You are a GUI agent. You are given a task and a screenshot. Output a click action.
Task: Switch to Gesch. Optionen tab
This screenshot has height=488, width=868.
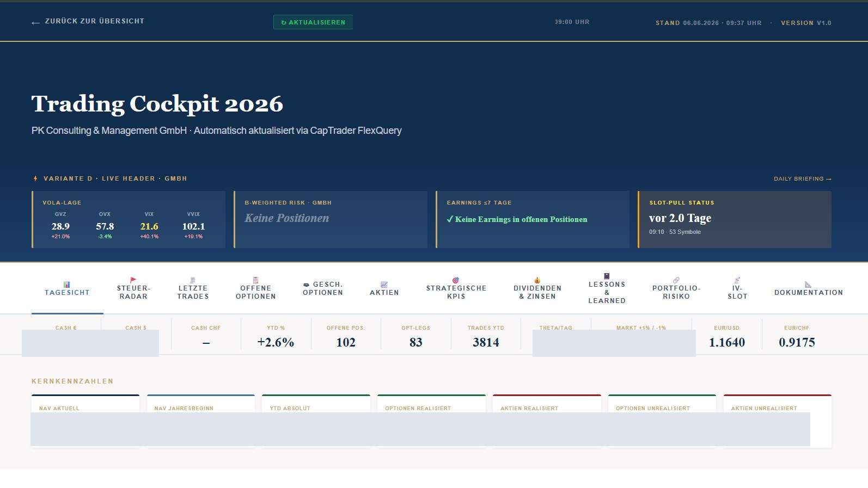pos(323,288)
